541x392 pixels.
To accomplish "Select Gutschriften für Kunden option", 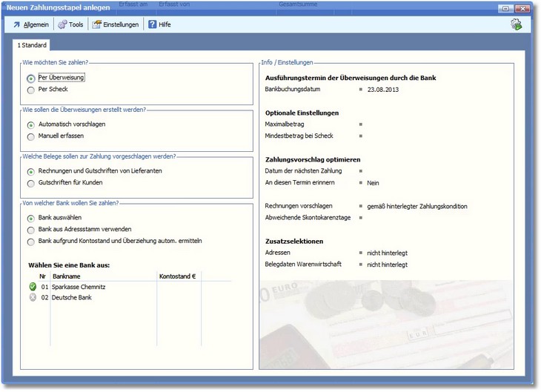I will 31,183.
